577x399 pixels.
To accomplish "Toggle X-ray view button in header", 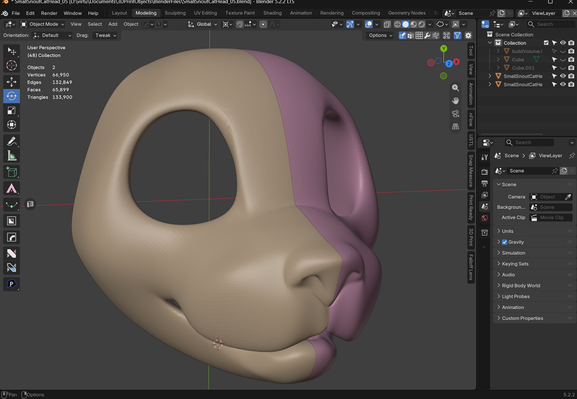I will pos(387,24).
